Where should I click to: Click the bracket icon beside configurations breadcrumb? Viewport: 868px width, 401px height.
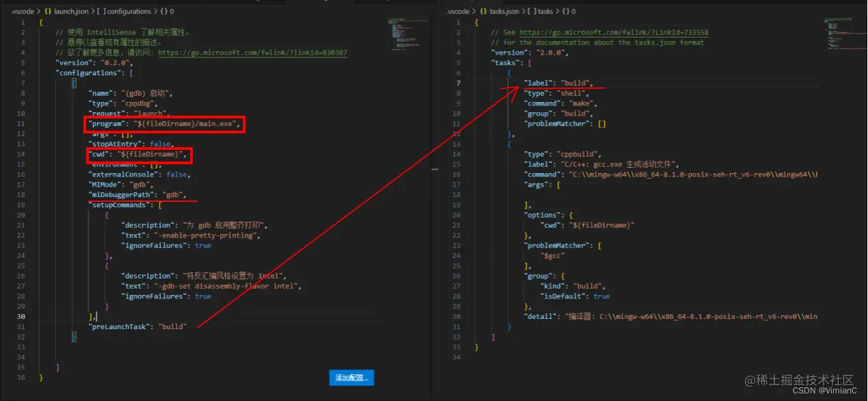(x=103, y=12)
